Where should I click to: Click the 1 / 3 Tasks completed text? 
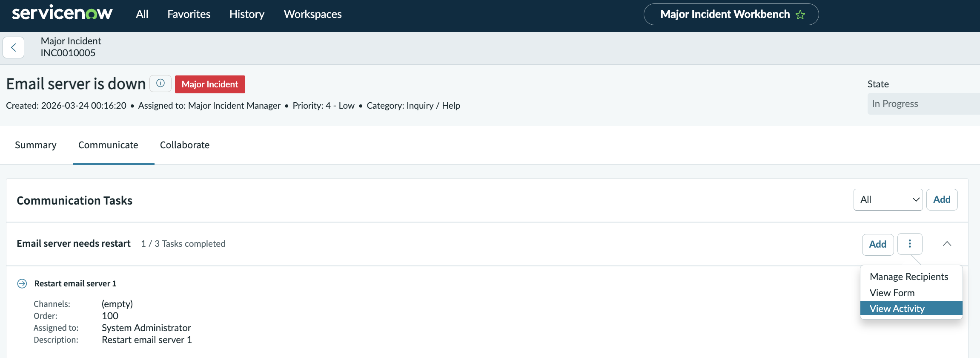tap(183, 244)
